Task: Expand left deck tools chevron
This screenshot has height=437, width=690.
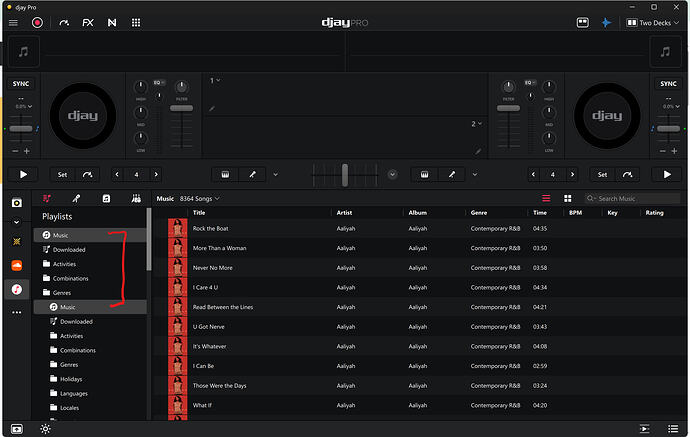Action: click(275, 175)
